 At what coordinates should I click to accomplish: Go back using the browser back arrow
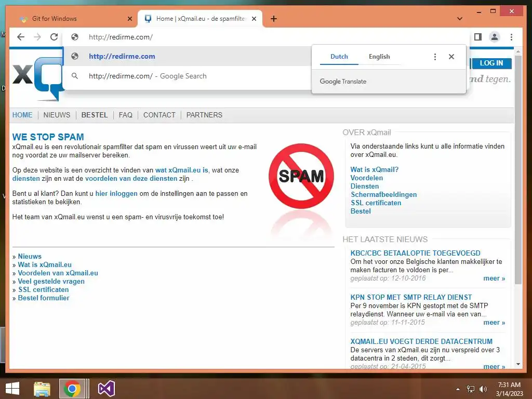[x=21, y=37]
